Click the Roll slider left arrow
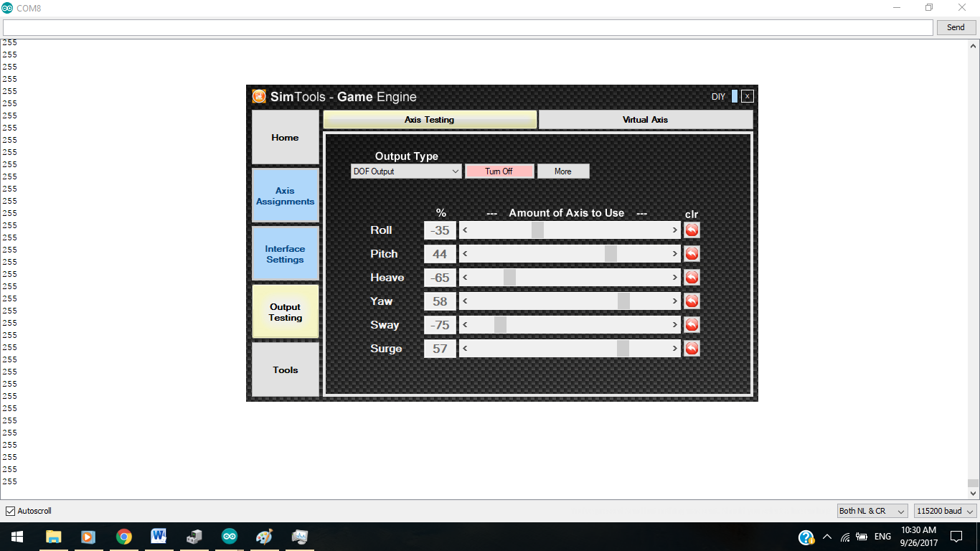The image size is (980, 551). point(465,230)
